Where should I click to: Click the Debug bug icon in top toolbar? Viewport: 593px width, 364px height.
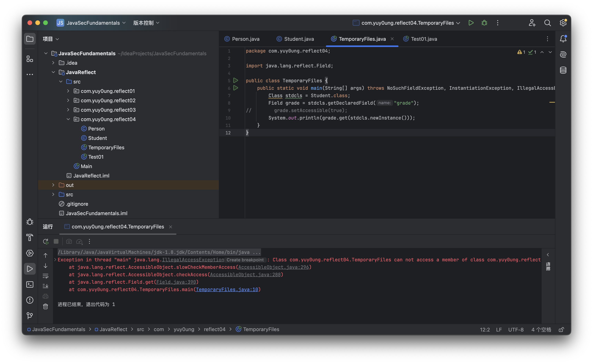pyautogui.click(x=484, y=23)
